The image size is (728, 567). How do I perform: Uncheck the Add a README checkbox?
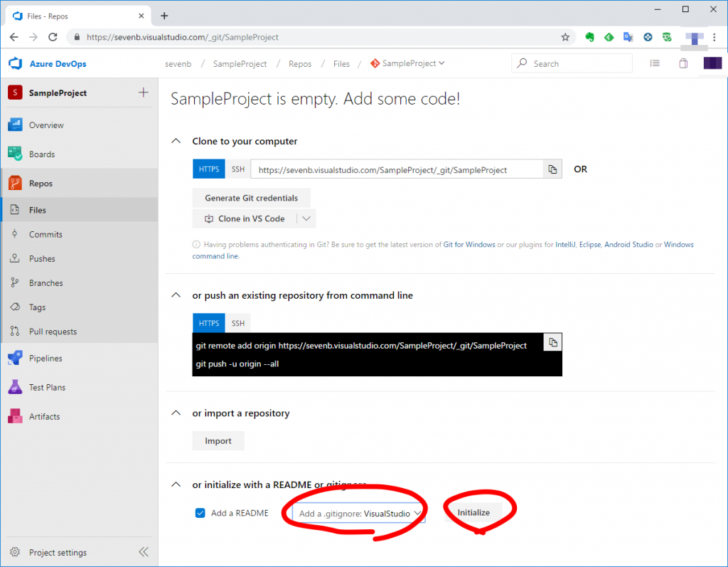pyautogui.click(x=200, y=513)
